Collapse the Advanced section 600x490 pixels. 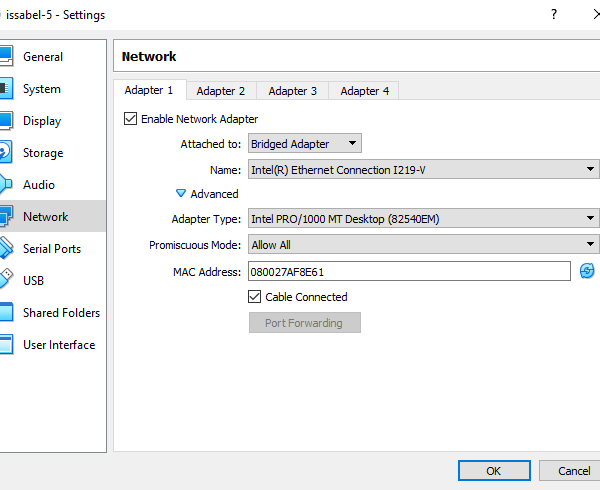pos(181,194)
